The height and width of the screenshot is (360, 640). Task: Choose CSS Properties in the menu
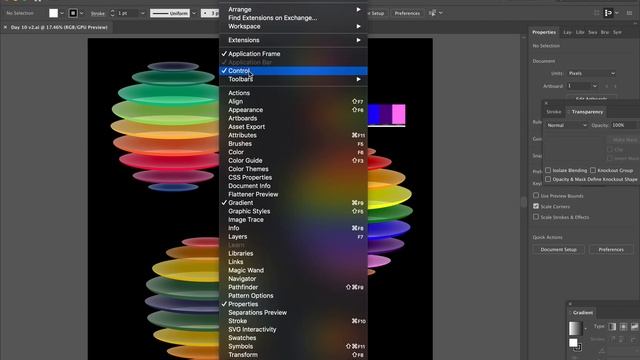(x=293, y=178)
